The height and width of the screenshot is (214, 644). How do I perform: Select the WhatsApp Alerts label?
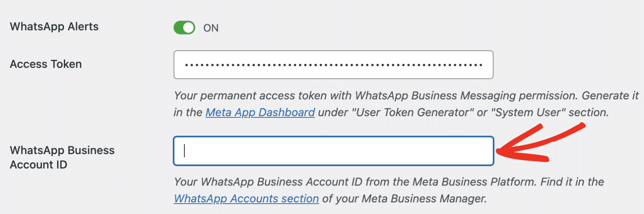[54, 27]
